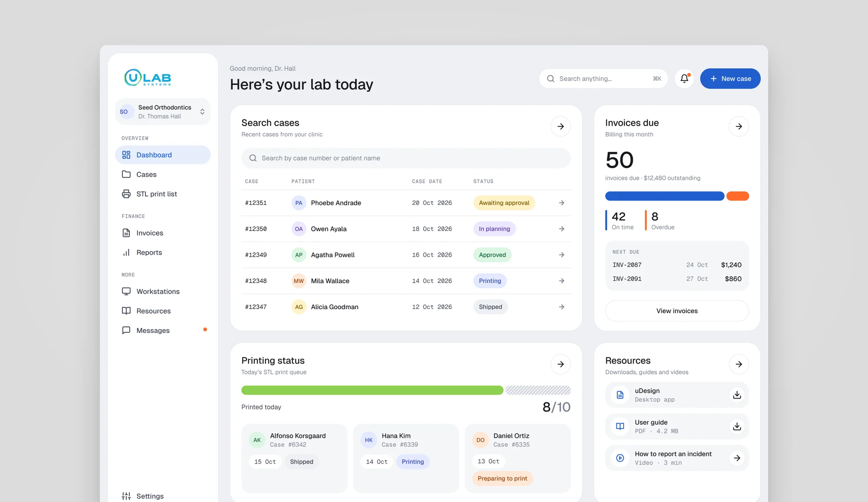Screen dimensions: 868x502
Task: Click the STL printer icon
Action: 126,194
